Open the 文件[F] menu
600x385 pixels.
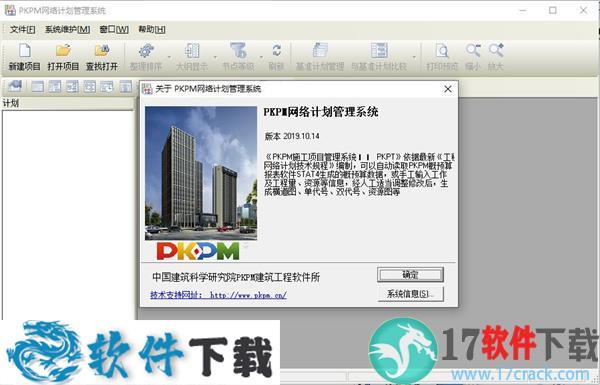coord(23,29)
